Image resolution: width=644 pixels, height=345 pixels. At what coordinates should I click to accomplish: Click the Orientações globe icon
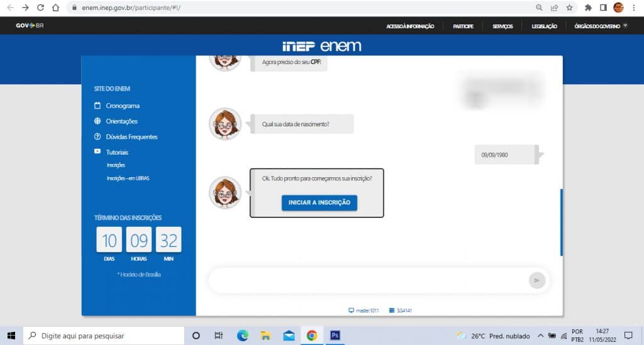[97, 121]
